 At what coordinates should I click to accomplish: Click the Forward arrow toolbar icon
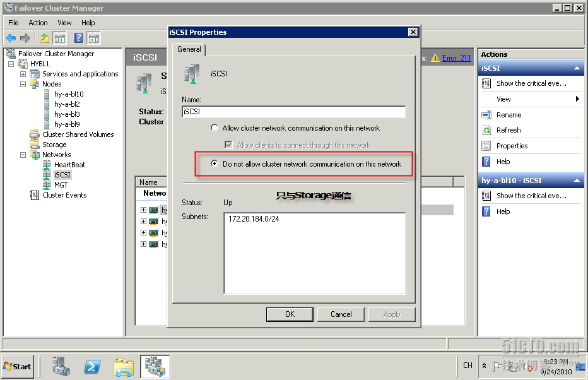tap(25, 38)
